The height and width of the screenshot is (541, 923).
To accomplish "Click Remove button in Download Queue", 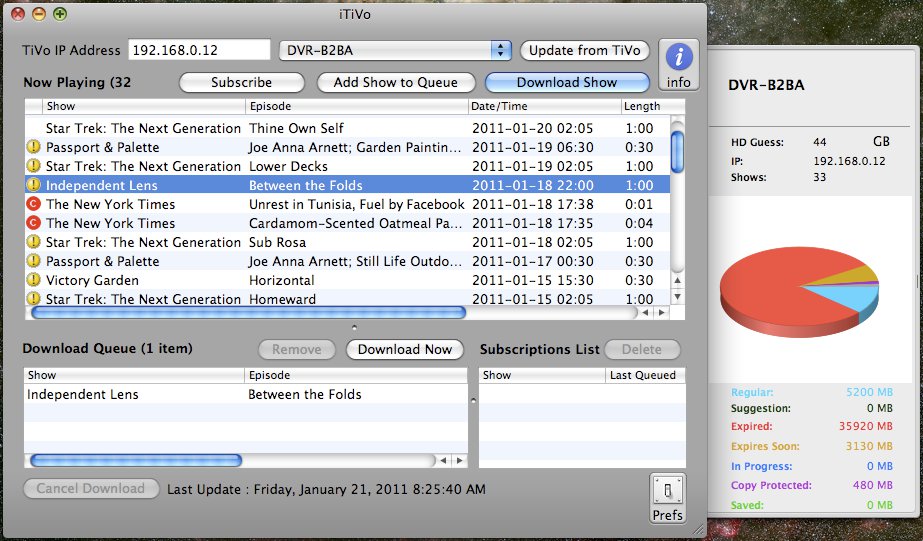I will (x=297, y=349).
